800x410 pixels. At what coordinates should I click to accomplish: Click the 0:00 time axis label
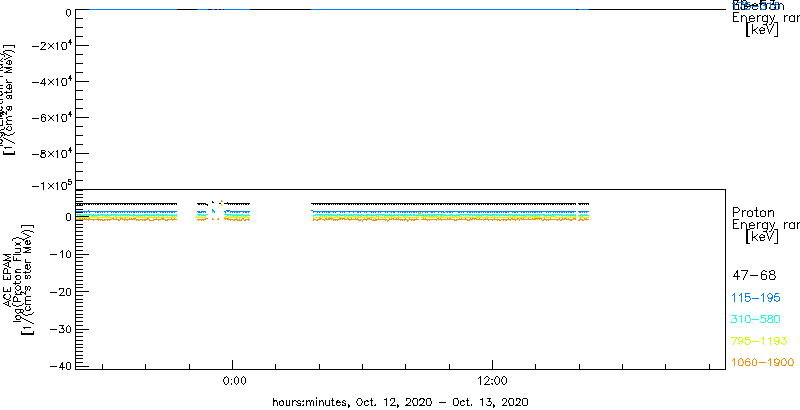coord(236,380)
